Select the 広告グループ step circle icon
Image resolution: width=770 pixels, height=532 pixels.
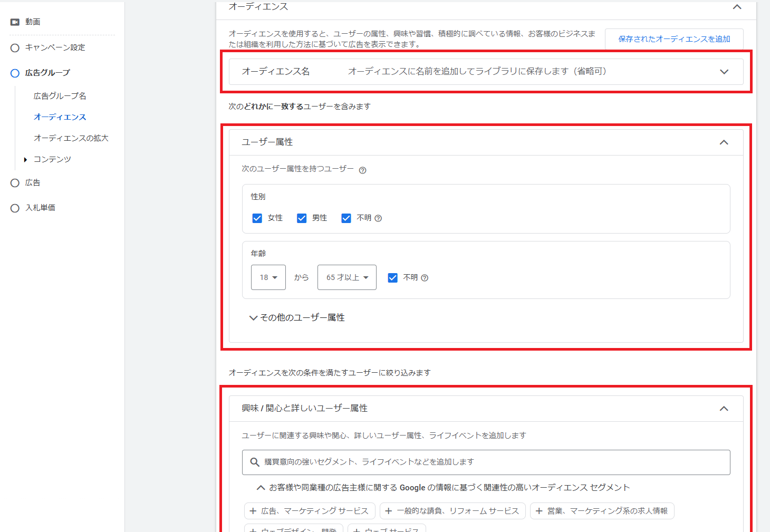point(15,73)
